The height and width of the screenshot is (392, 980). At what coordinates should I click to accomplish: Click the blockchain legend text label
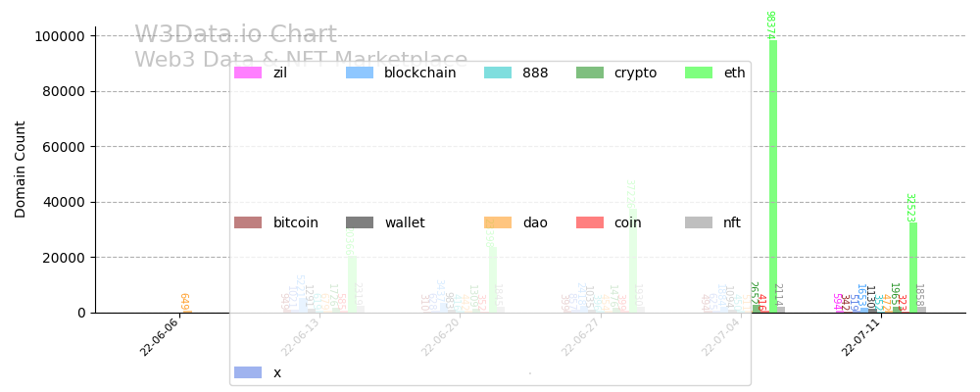(419, 73)
